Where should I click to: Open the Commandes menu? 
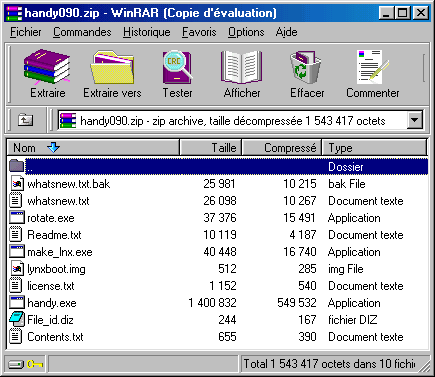tap(82, 32)
